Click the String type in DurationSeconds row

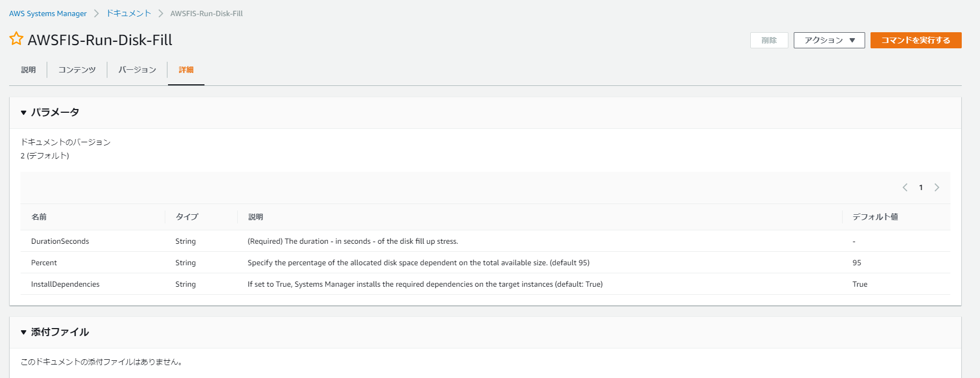186,241
